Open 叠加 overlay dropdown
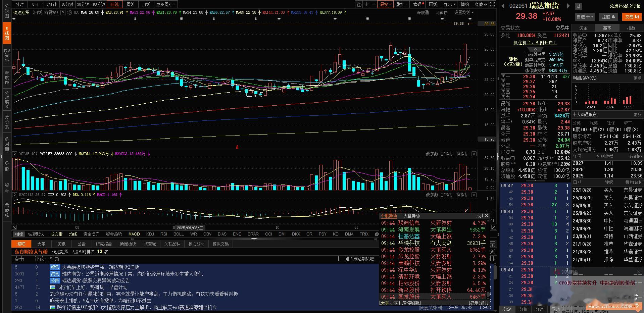 (402, 4)
